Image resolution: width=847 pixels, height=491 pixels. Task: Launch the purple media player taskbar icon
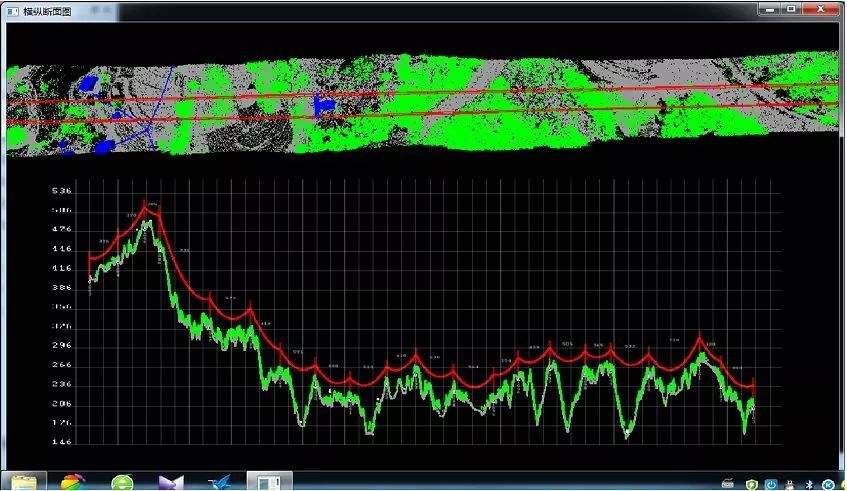(171, 482)
